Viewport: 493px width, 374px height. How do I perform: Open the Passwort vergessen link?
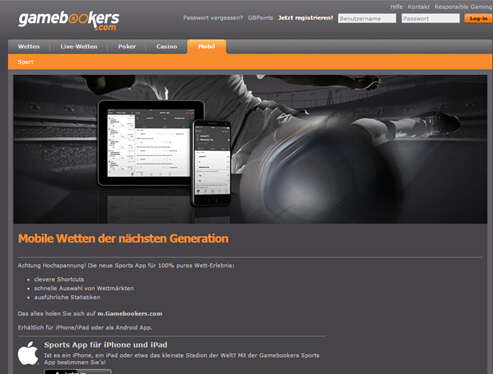coord(213,18)
